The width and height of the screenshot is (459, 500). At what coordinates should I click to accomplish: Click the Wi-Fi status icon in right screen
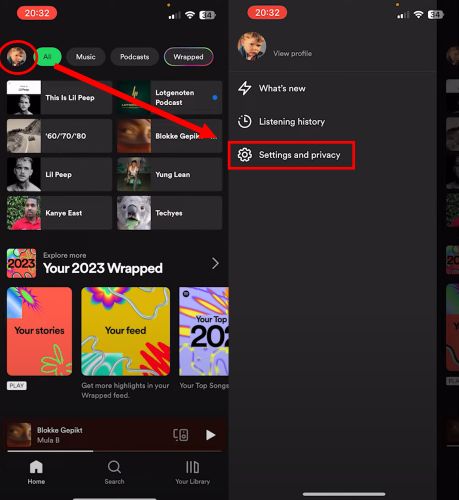click(419, 14)
